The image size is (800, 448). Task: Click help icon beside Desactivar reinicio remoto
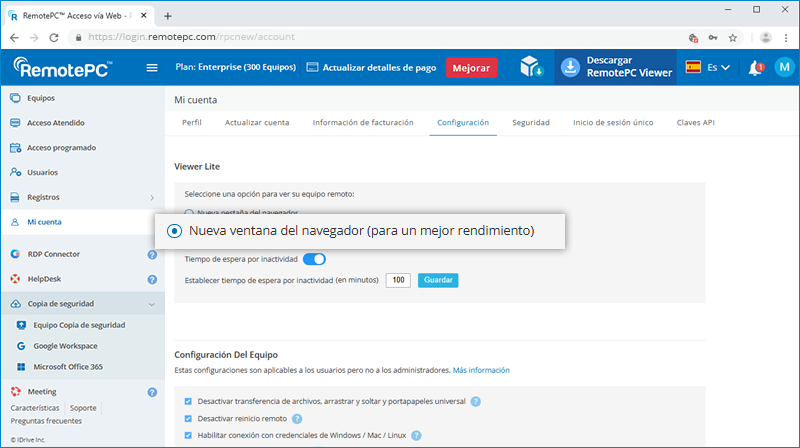297,418
